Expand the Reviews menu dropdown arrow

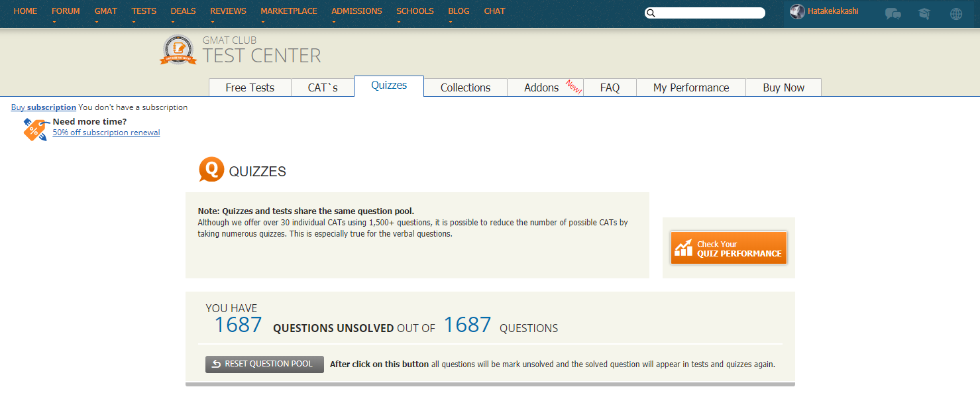click(x=213, y=22)
